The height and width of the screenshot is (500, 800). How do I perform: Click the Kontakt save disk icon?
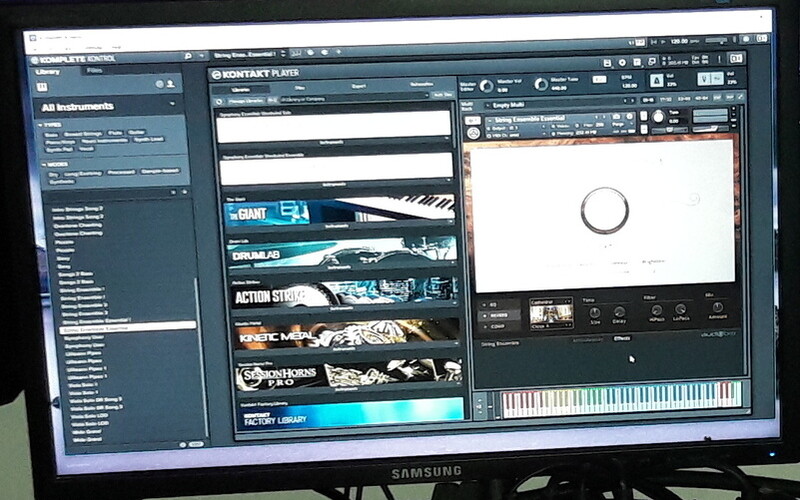point(607,63)
